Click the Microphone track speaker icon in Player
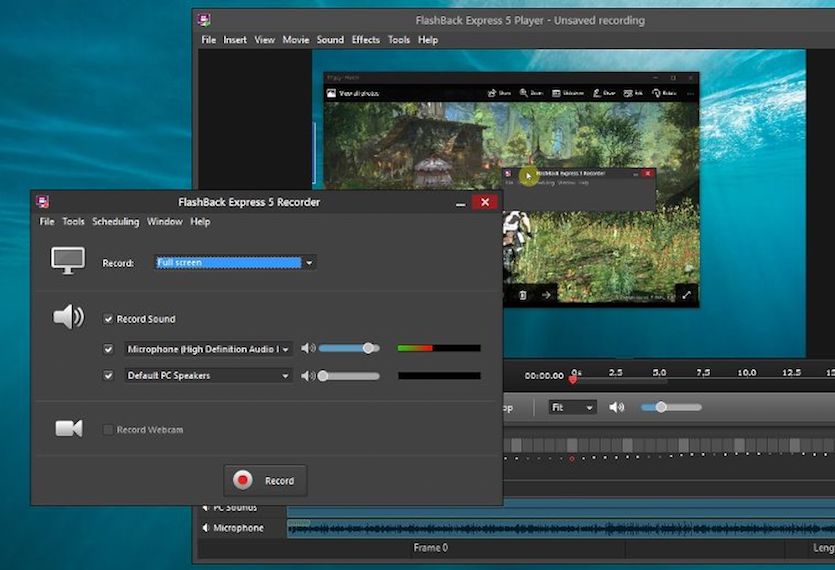 tap(206, 528)
